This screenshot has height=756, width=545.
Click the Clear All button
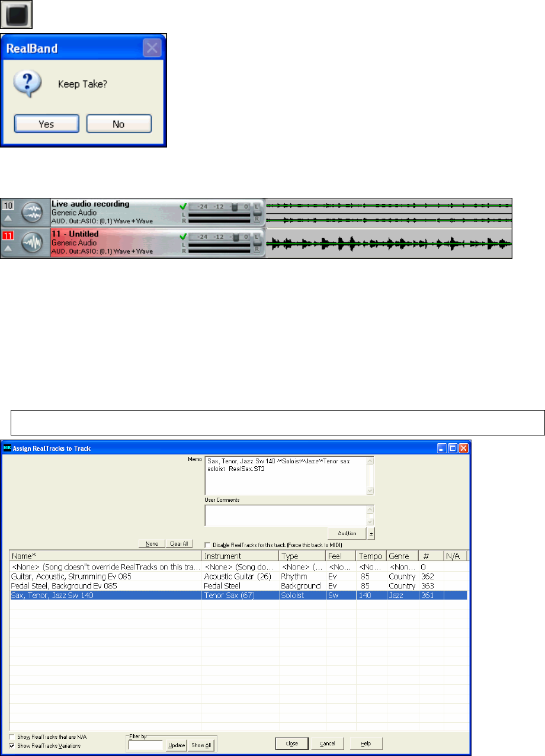(x=179, y=543)
